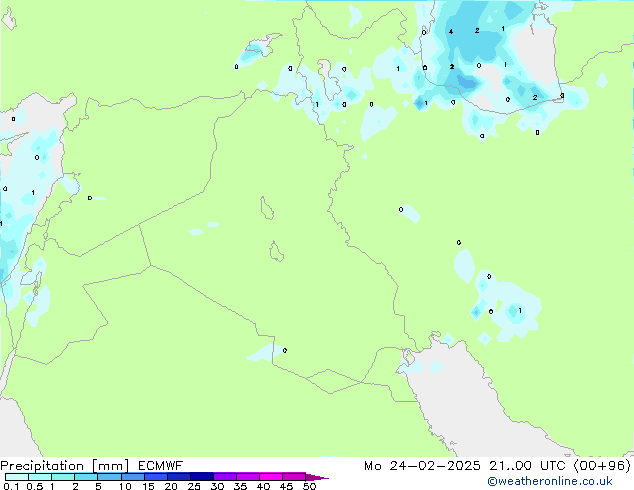
Task: Click the legend tick label '25'
Action: point(194,486)
